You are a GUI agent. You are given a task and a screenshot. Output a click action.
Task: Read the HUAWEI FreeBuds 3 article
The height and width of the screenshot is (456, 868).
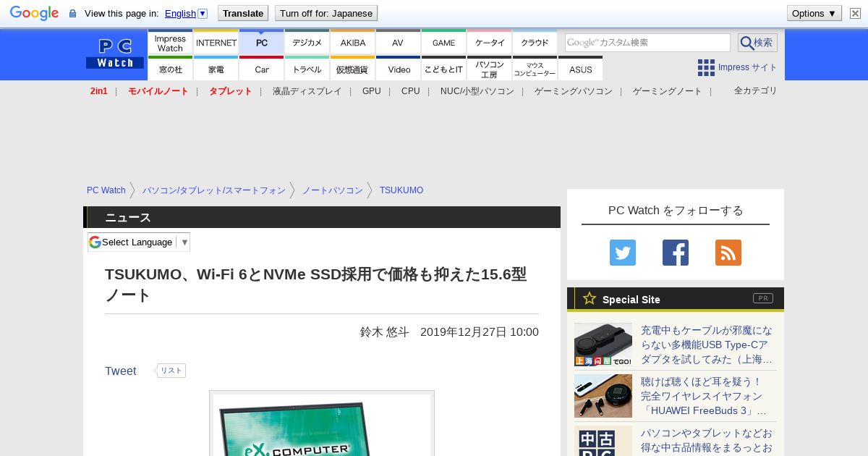click(704, 396)
